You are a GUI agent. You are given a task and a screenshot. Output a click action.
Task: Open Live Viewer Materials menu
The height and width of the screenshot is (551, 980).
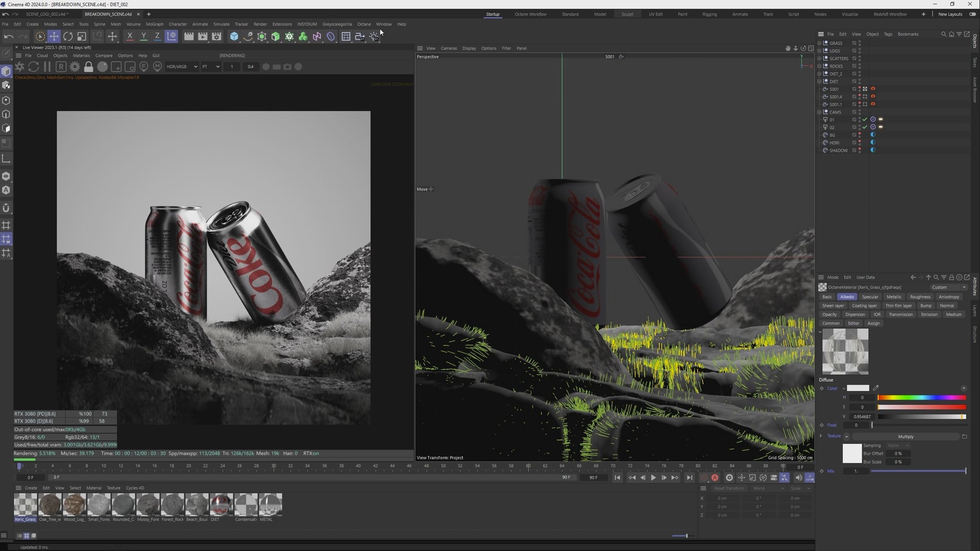pos(81,56)
